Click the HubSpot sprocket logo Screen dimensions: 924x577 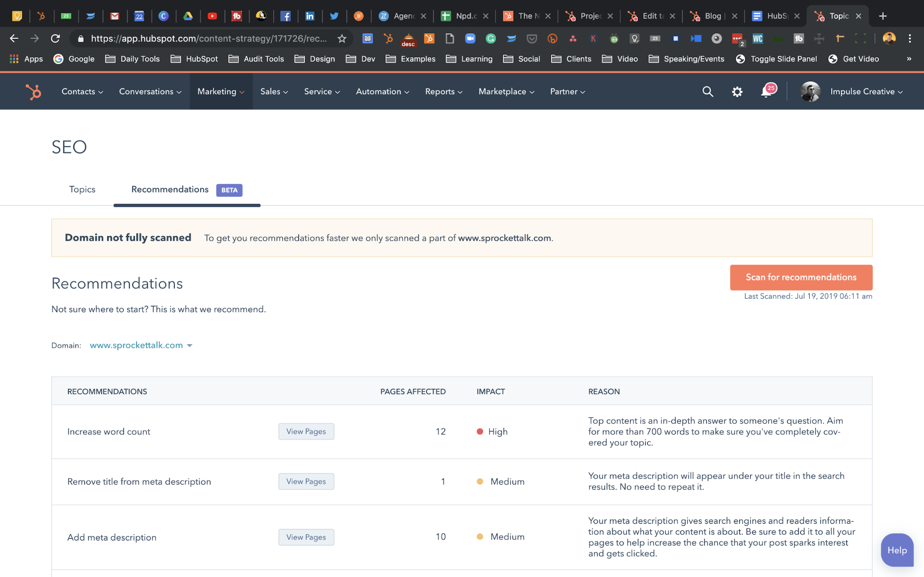(33, 91)
